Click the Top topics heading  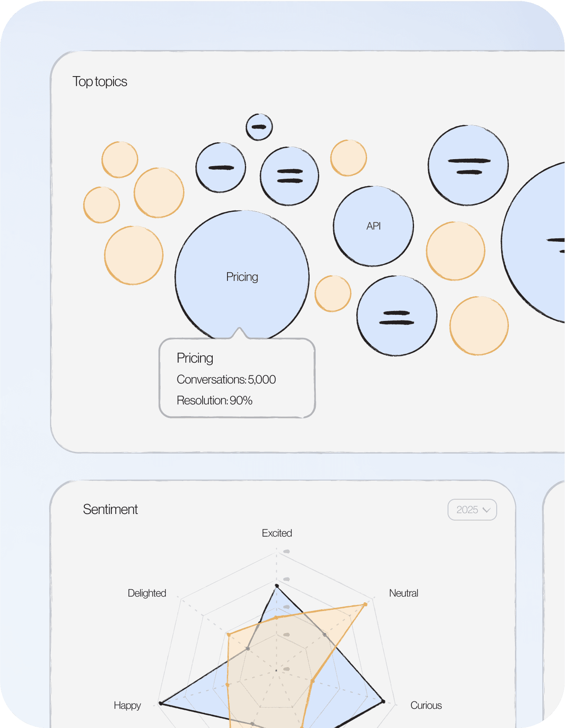(100, 82)
